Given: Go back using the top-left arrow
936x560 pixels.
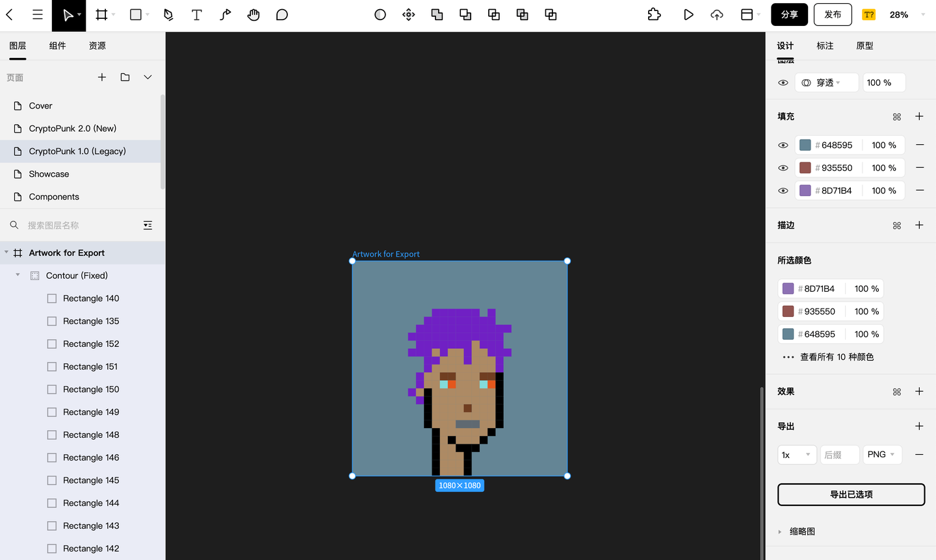Looking at the screenshot, I should pyautogui.click(x=10, y=14).
